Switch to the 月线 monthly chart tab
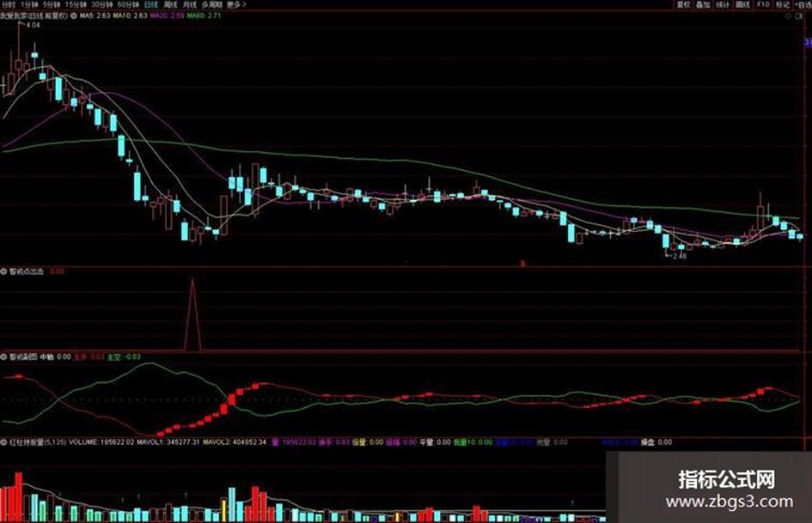 pyautogui.click(x=190, y=4)
